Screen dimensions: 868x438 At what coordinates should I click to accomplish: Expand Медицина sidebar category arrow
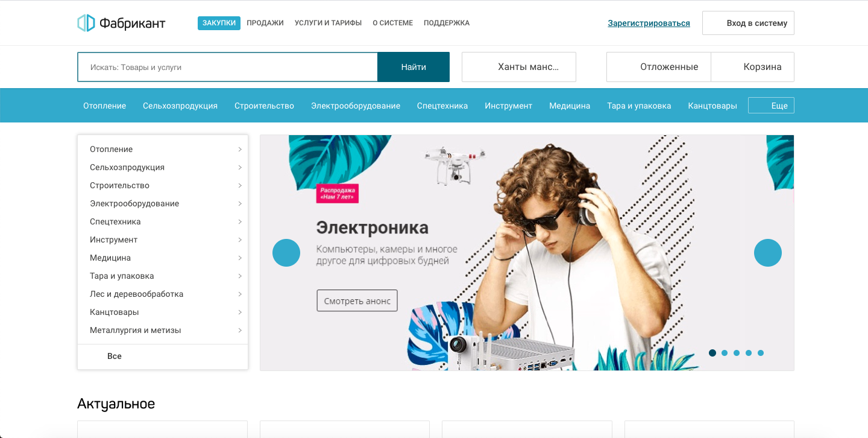click(240, 258)
